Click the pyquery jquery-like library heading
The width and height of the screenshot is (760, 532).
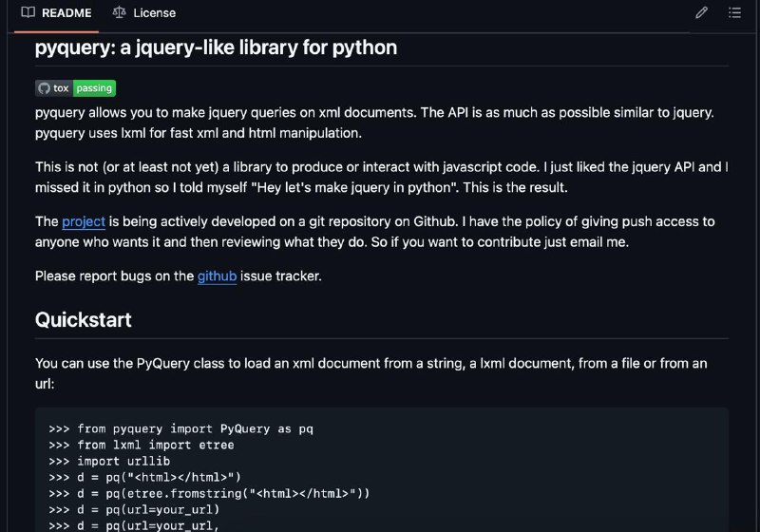click(x=217, y=47)
